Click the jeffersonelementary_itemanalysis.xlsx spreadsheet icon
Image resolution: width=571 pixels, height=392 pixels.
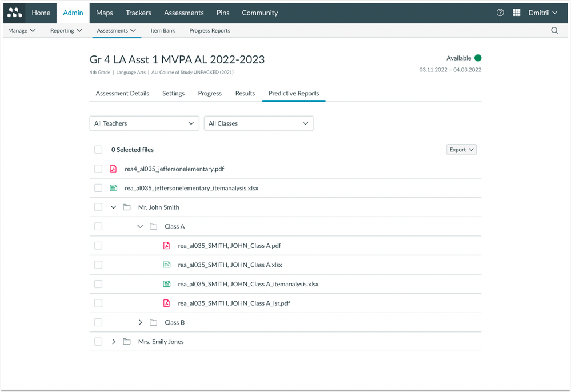[113, 188]
